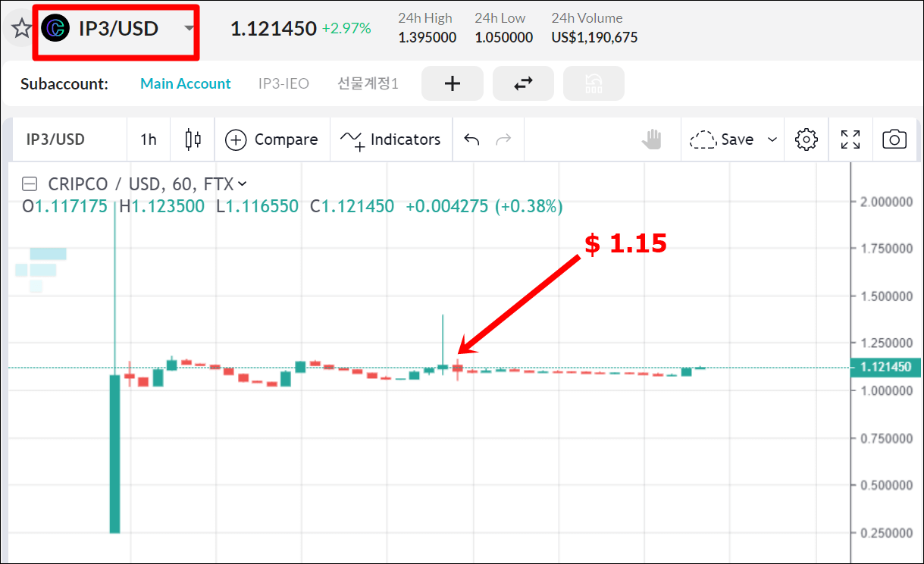Favorite the IP3/USD market with star icon
924x564 pixels.
(x=21, y=29)
